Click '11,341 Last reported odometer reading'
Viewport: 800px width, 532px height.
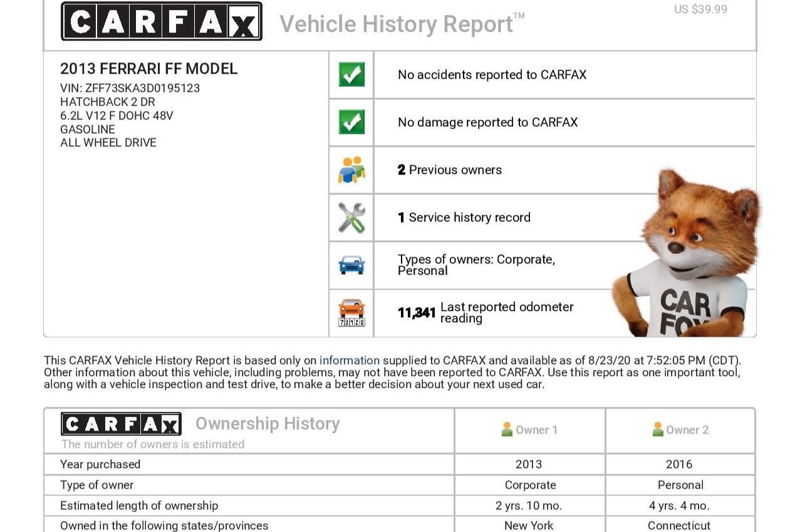[486, 312]
